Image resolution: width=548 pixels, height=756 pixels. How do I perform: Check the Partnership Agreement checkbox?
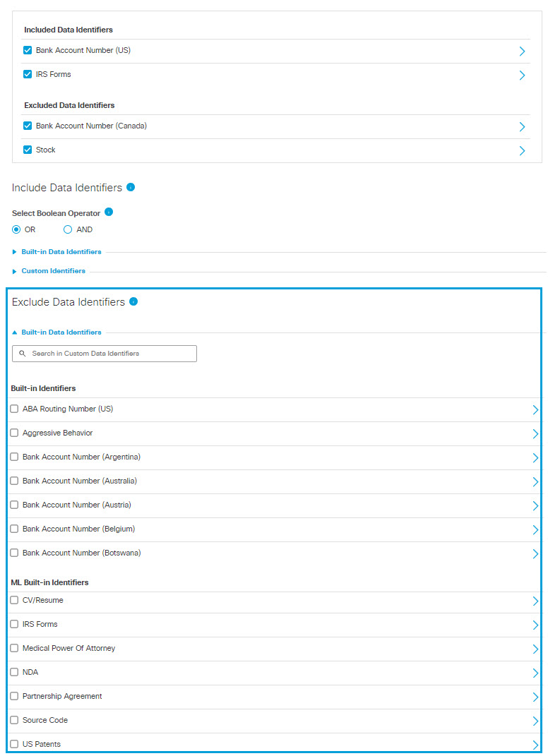click(x=14, y=696)
